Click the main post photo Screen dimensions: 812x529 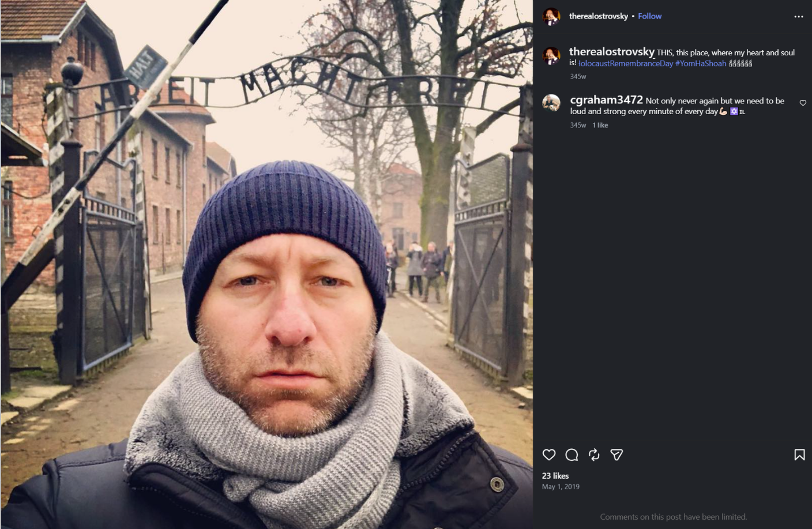[x=266, y=264]
